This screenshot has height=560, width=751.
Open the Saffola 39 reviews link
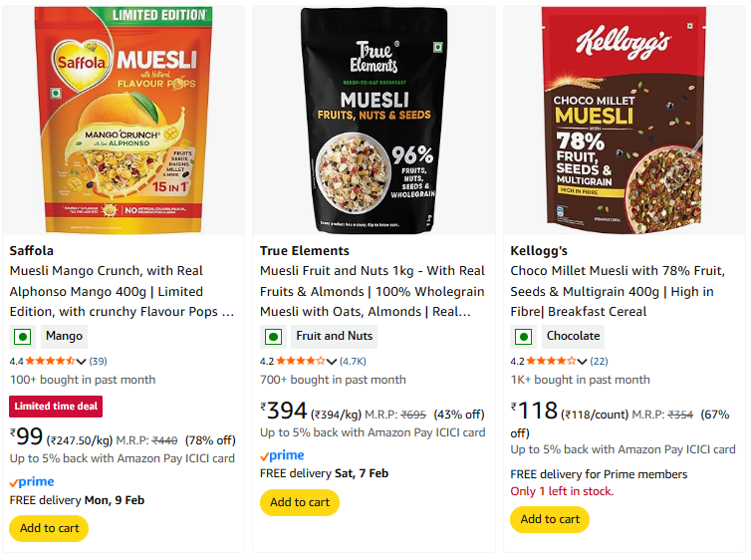(99, 361)
